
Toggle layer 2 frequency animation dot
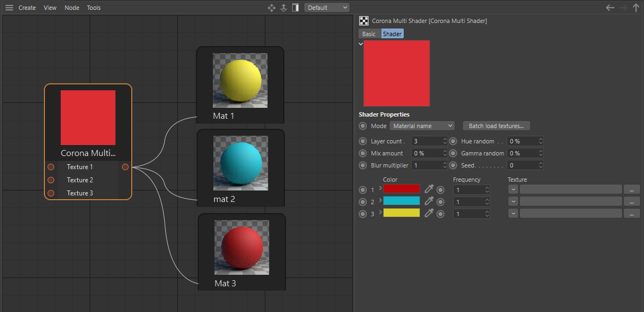(x=440, y=202)
